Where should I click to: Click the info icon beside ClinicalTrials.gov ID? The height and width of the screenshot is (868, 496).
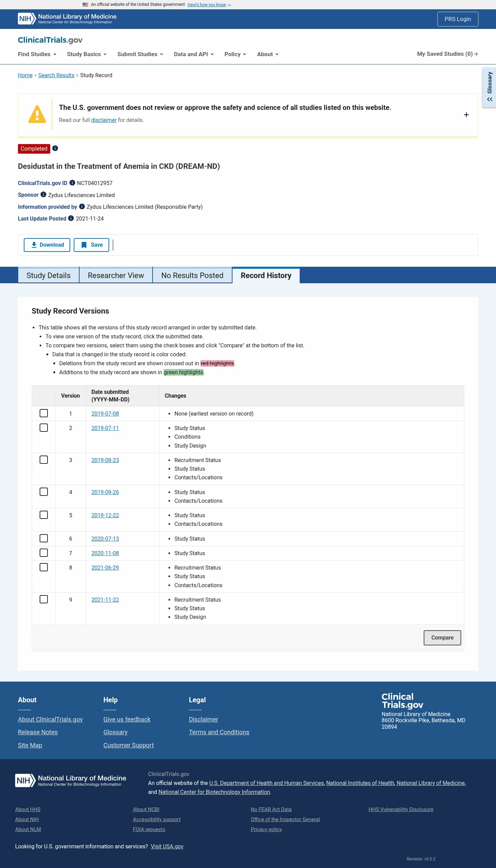tap(72, 183)
